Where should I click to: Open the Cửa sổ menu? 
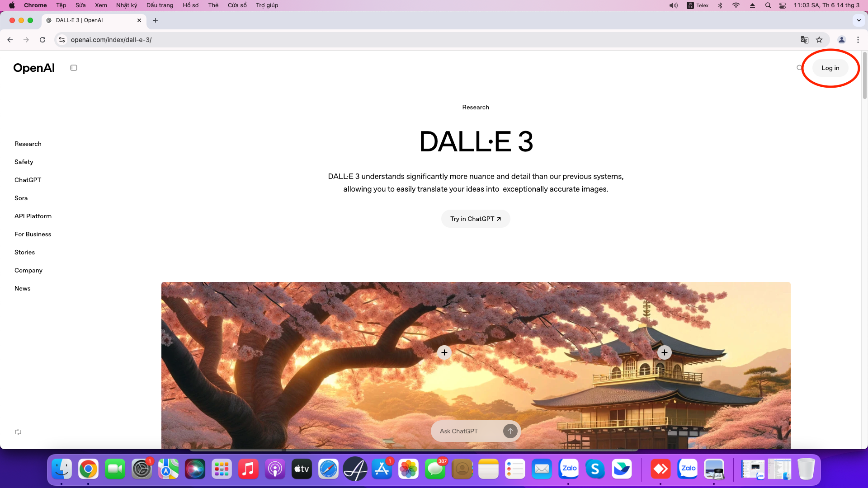pyautogui.click(x=237, y=5)
